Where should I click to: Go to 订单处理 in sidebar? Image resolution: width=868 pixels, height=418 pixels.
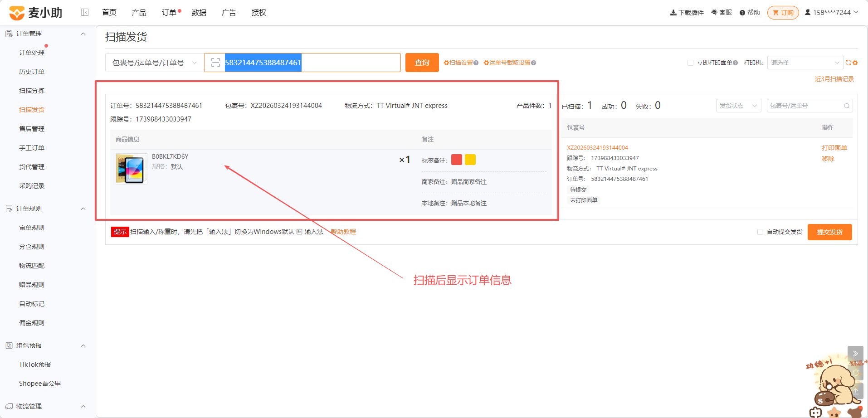point(32,53)
